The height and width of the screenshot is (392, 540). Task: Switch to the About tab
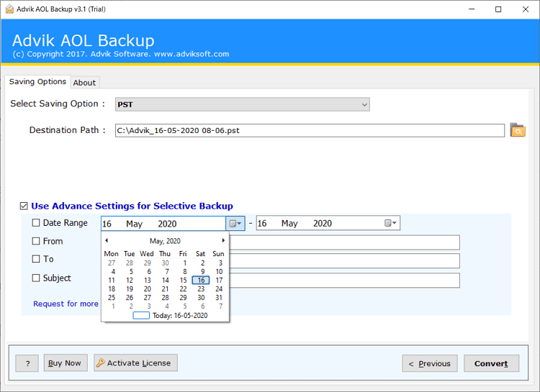pos(85,83)
